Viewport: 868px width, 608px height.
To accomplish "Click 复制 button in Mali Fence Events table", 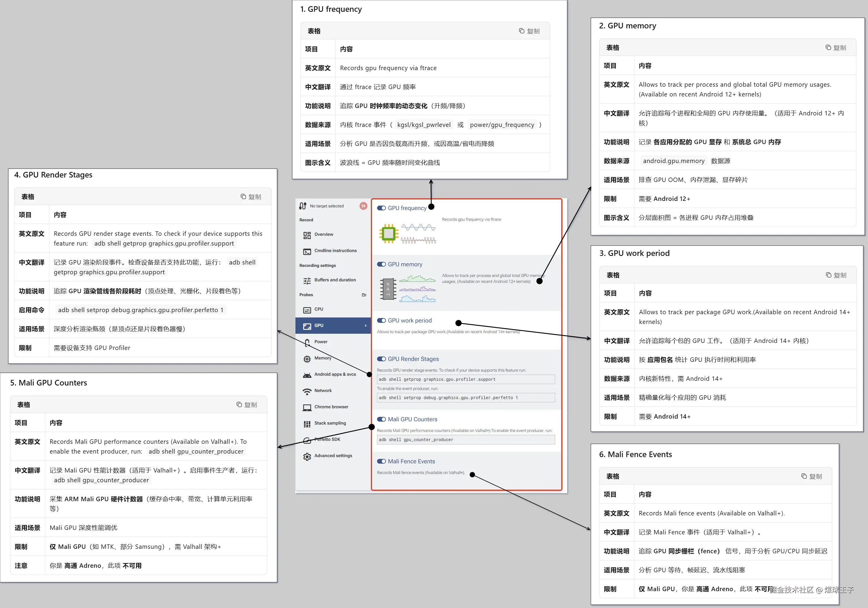I will pyautogui.click(x=811, y=476).
